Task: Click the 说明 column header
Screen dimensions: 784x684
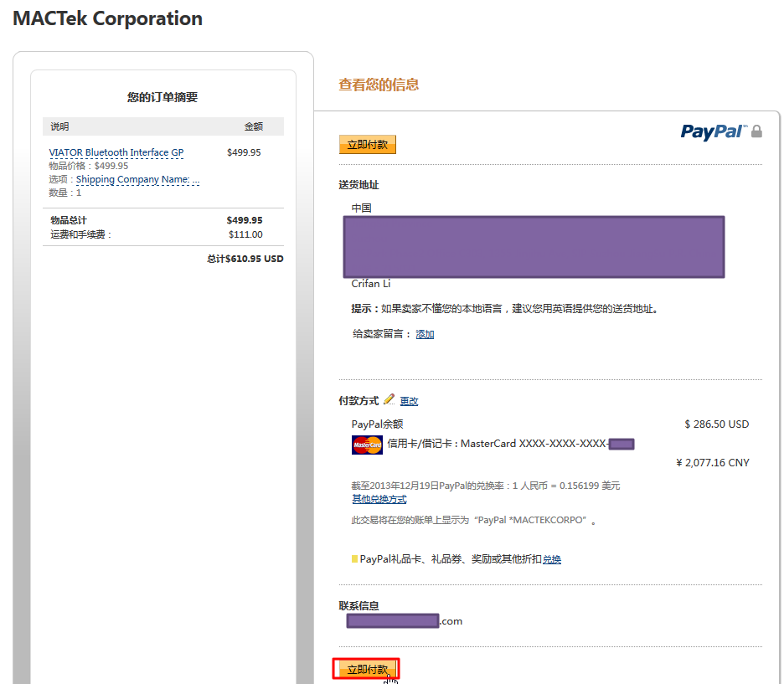Action: tap(59, 126)
